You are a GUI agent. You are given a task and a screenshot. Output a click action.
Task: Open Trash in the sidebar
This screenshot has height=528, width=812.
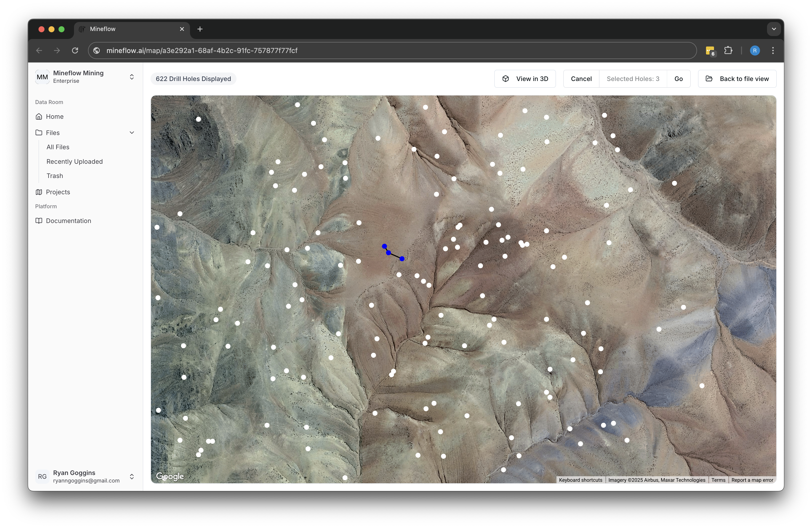(54, 176)
